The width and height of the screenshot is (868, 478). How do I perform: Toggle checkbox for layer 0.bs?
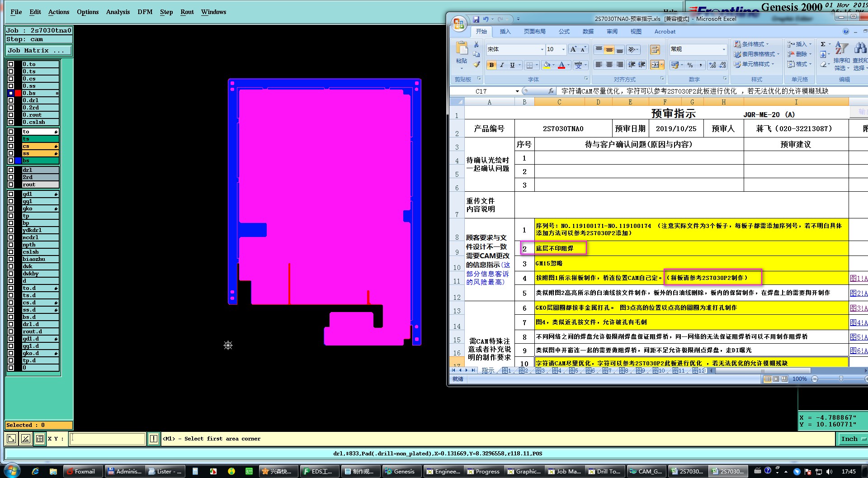11,93
